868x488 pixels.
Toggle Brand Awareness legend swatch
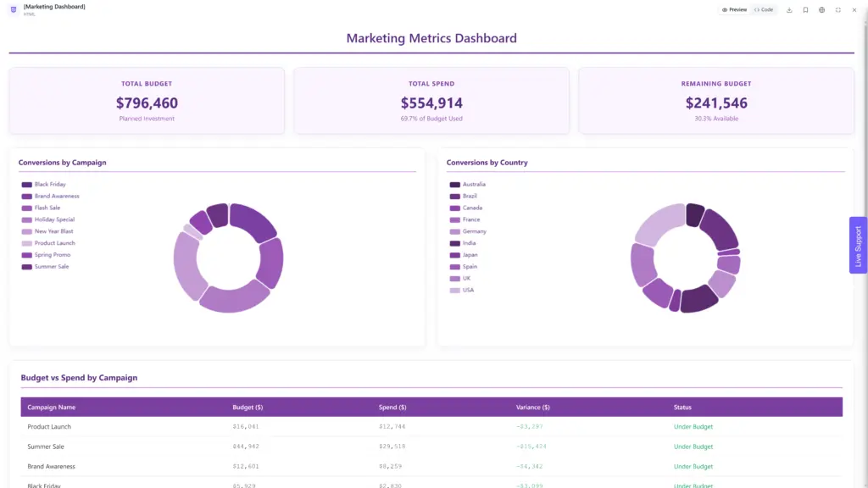click(26, 197)
